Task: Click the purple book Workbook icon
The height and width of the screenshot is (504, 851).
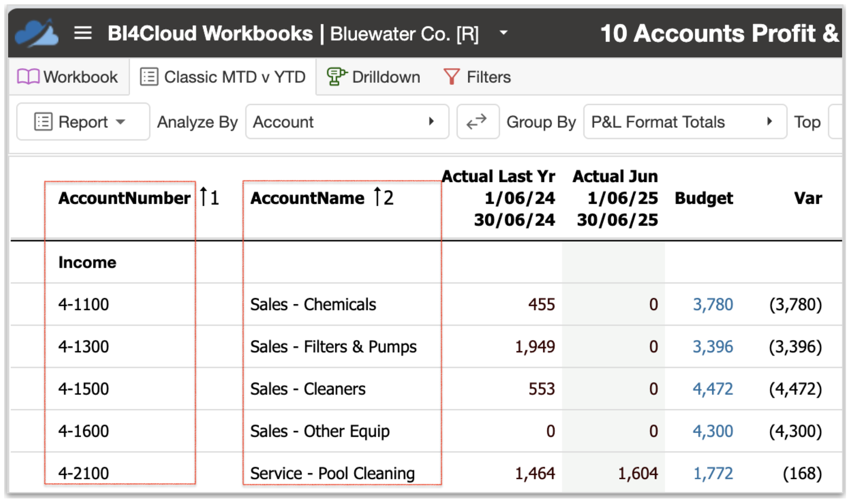Action: pyautogui.click(x=28, y=77)
